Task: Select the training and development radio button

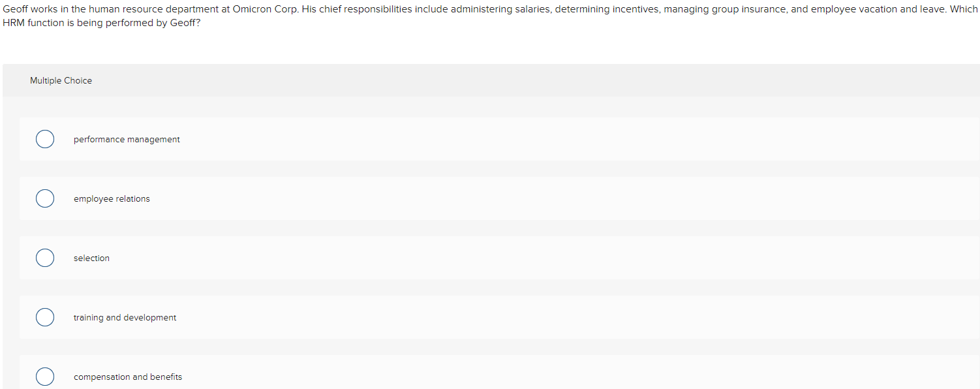Action: coord(44,317)
